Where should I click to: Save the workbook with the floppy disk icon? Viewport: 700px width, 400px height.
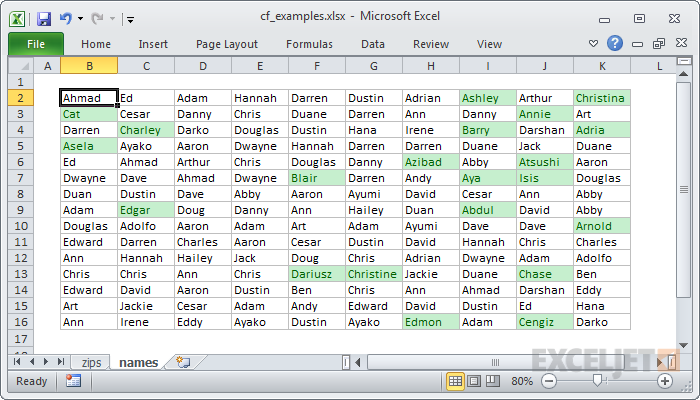pos(44,19)
